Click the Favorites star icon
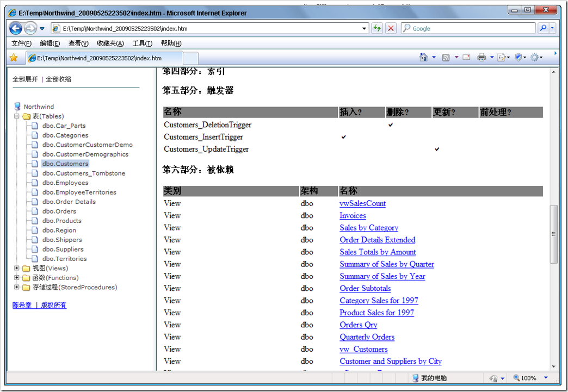 click(14, 58)
